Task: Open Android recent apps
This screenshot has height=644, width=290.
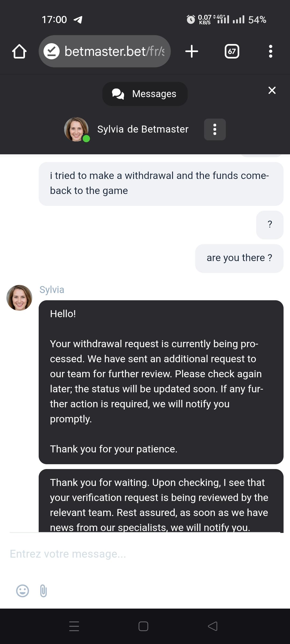Action: coord(74,626)
